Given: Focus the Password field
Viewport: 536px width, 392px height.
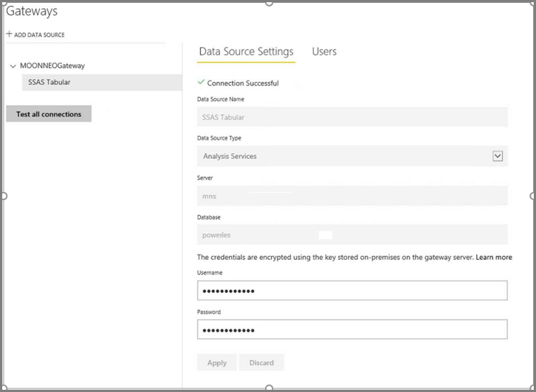Looking at the screenshot, I should tap(352, 329).
